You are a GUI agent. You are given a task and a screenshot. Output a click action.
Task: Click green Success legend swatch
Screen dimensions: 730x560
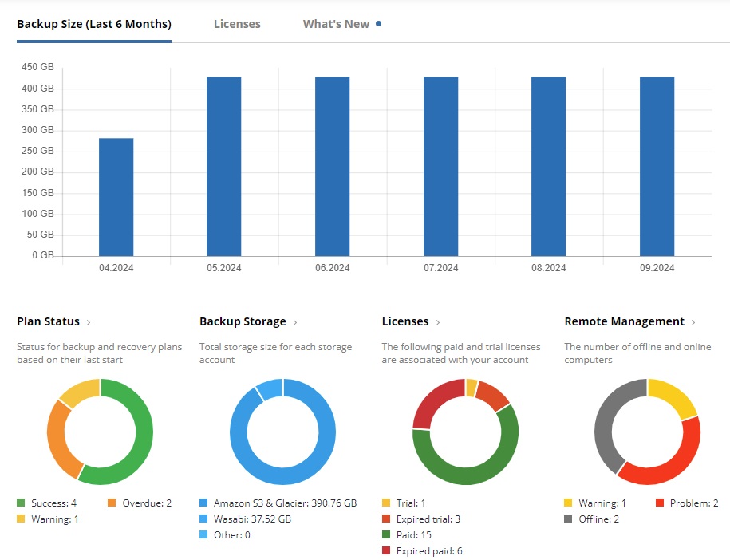tap(22, 503)
